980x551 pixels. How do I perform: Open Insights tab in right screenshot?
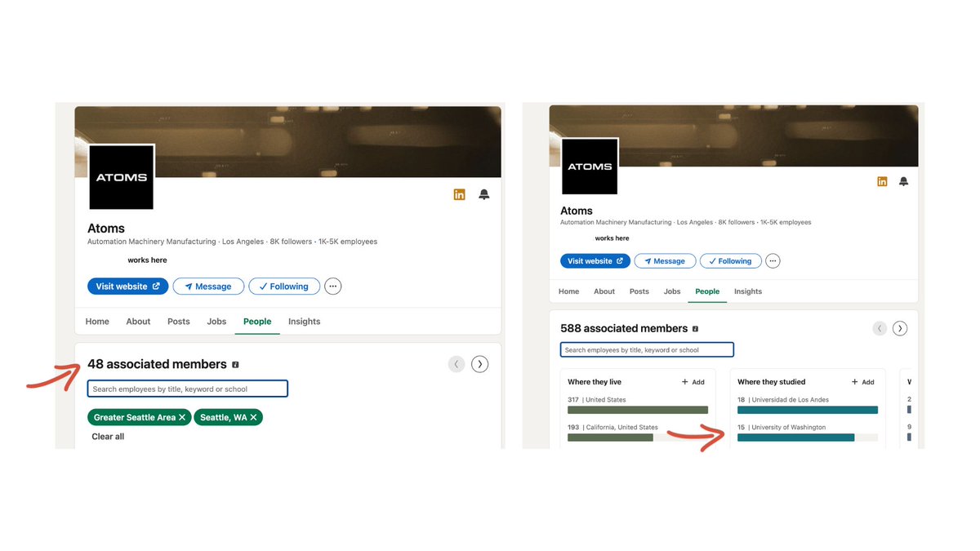coord(748,291)
